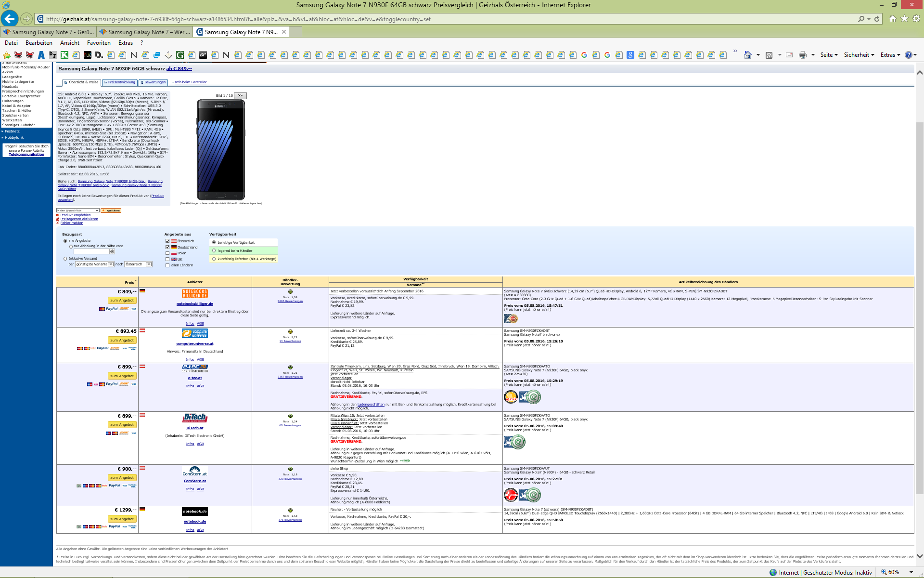Click the 'speichern' wishlist button
The width and height of the screenshot is (924, 578).
click(111, 210)
